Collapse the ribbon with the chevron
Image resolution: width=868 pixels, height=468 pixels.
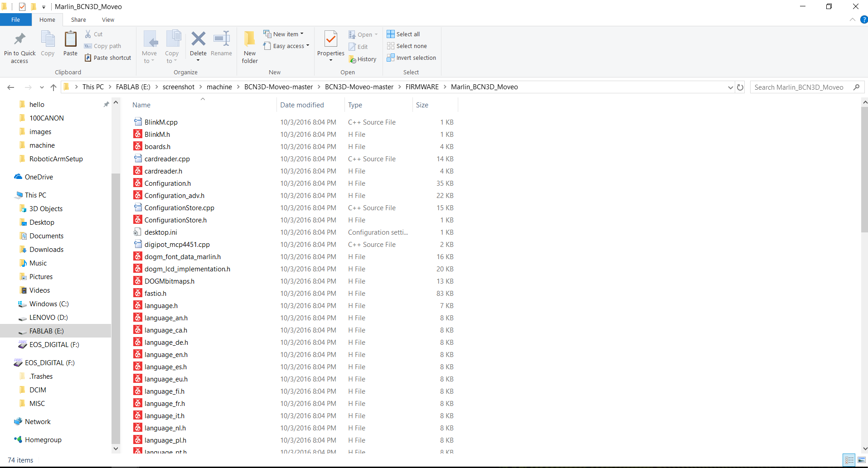click(x=853, y=19)
